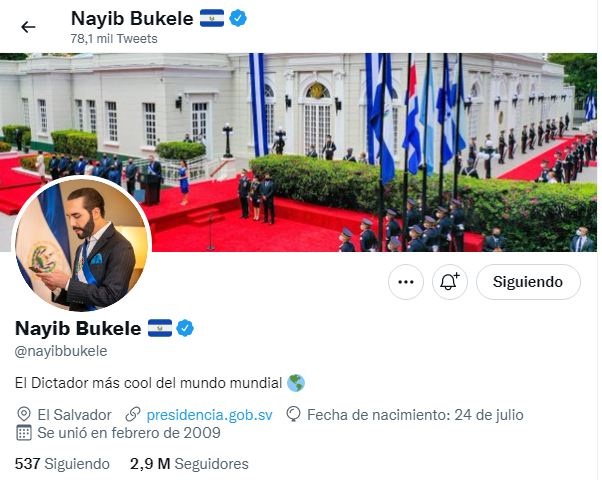Click the globe emoji in bio
Screen dimensions: 602x480
296,383
